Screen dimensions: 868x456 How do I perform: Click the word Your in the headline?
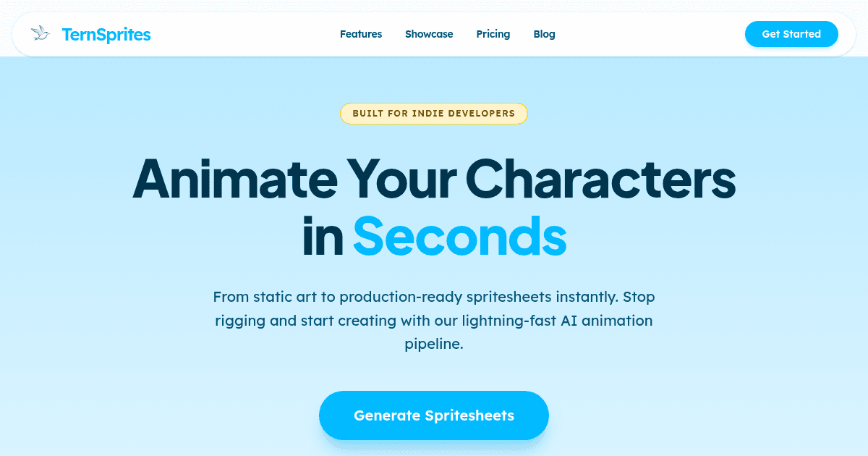(400, 178)
